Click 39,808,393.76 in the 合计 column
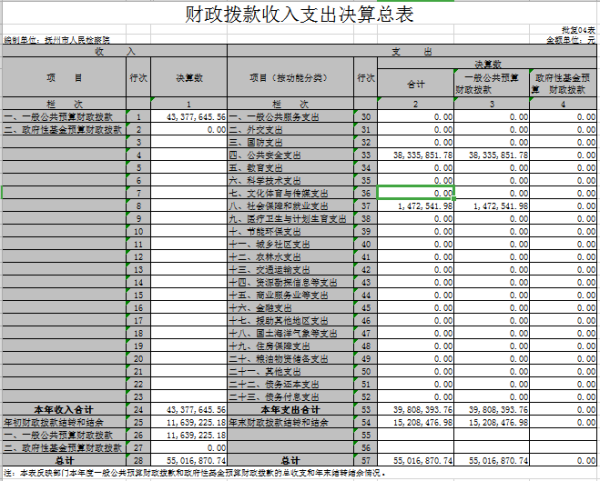Screen dimensions: 600x481 416,409
